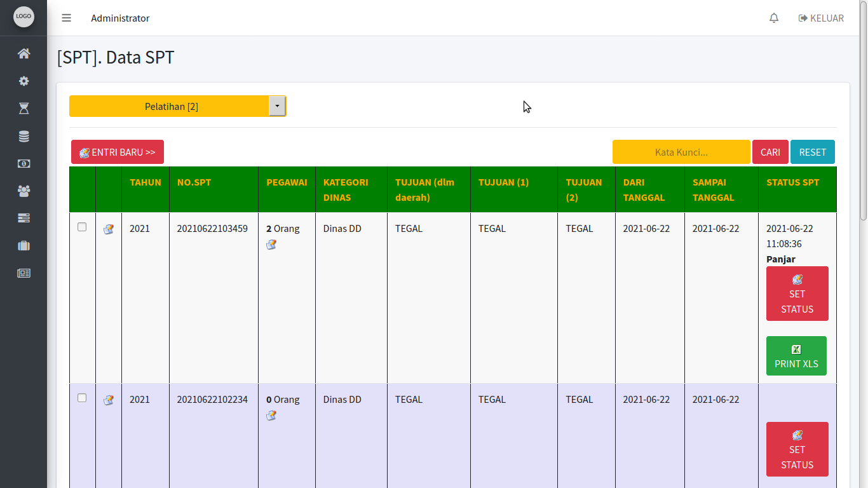Screen dimensions: 868x488
Task: Click the newspaper icon in sidebar
Action: click(24, 273)
